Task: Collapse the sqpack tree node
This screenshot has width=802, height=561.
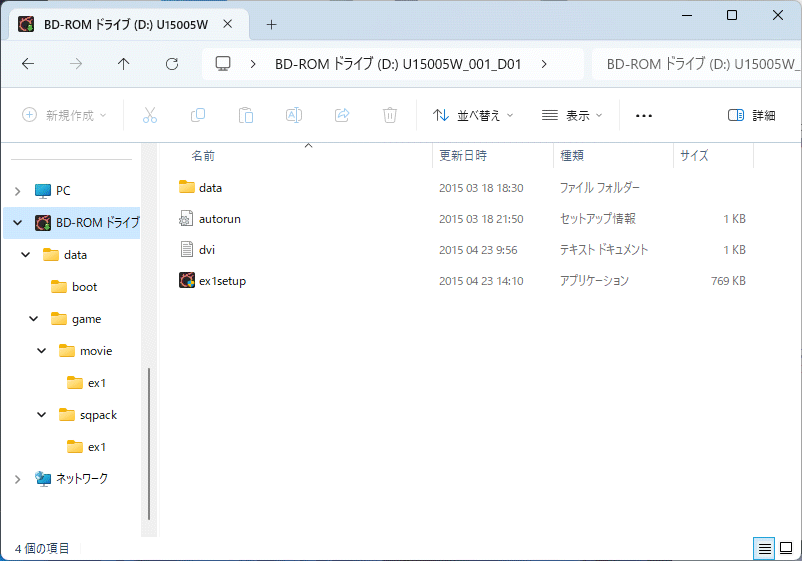Action: point(41,415)
